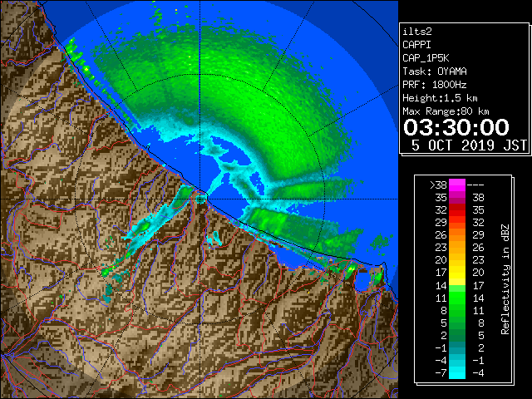
Task: Pick the bright green 11 dBZ legend swatch
Action: [457, 298]
